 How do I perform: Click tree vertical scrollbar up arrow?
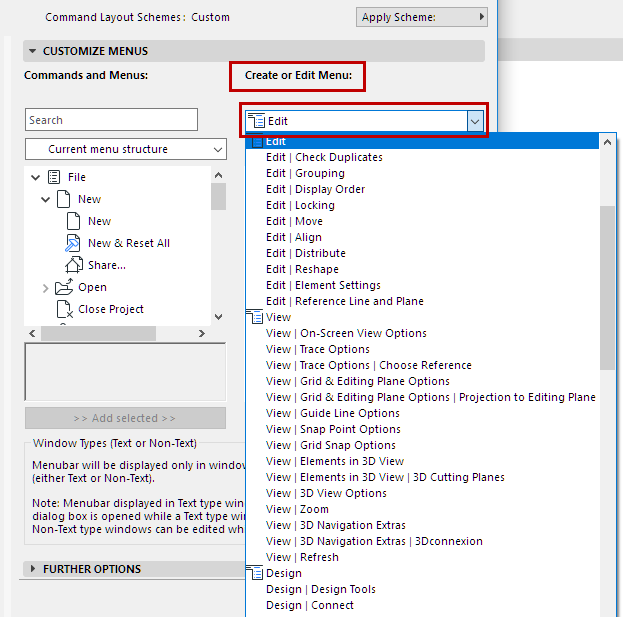219,175
